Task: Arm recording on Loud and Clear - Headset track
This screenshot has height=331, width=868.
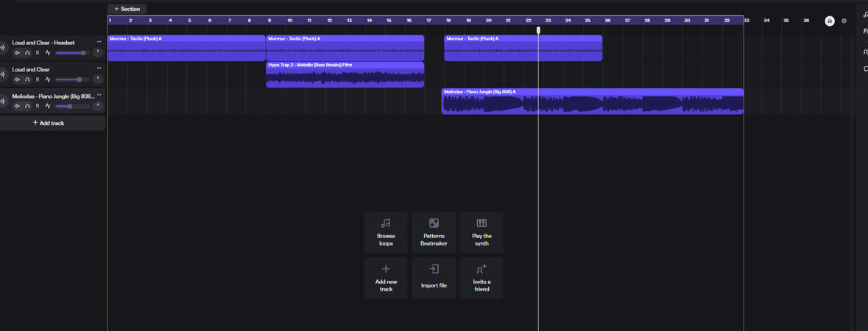Action: click(x=38, y=52)
